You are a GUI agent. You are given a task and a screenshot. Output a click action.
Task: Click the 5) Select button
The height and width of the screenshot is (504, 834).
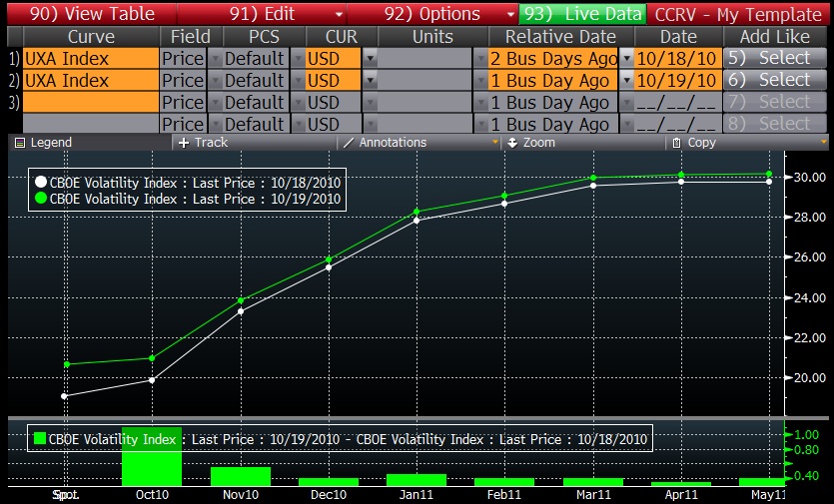click(775, 58)
